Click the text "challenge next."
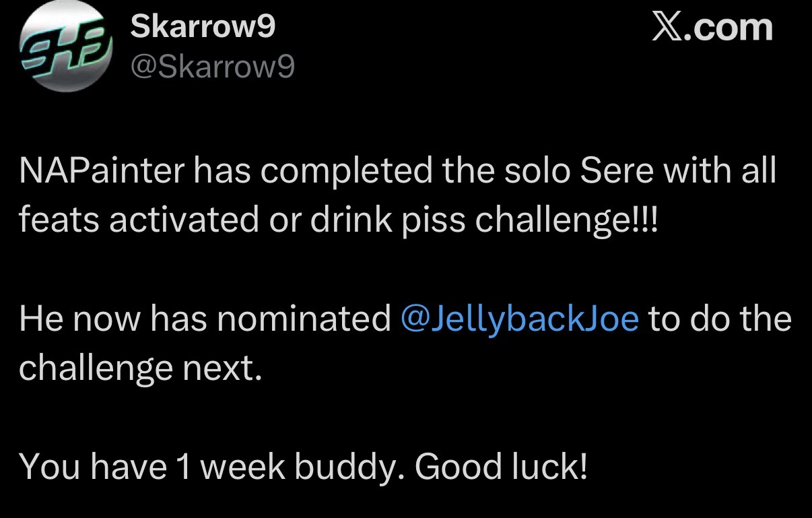Image resolution: width=812 pixels, height=518 pixels. pos(139,367)
